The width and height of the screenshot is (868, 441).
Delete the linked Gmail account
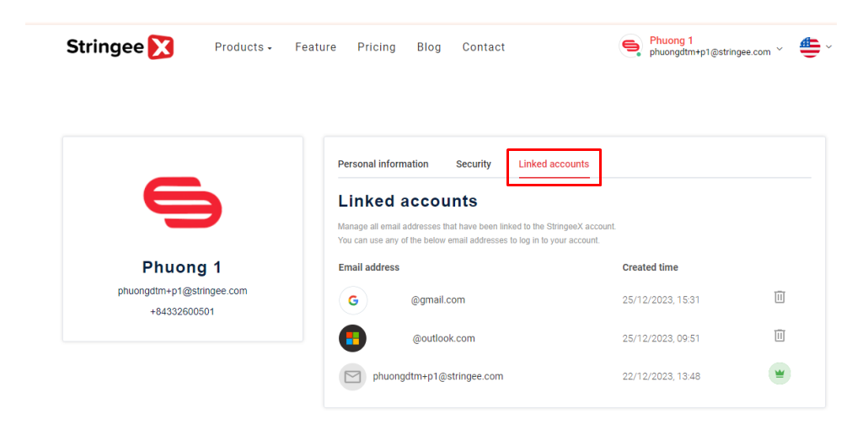point(780,297)
